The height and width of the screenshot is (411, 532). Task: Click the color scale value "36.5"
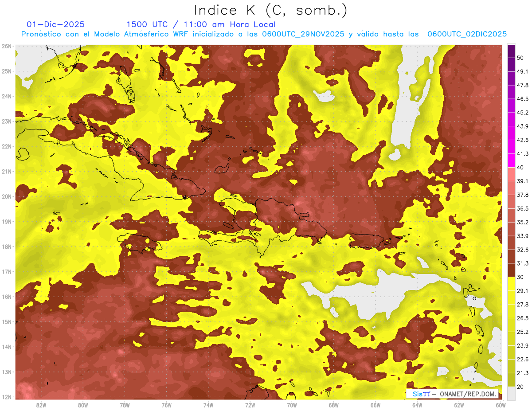523,208
